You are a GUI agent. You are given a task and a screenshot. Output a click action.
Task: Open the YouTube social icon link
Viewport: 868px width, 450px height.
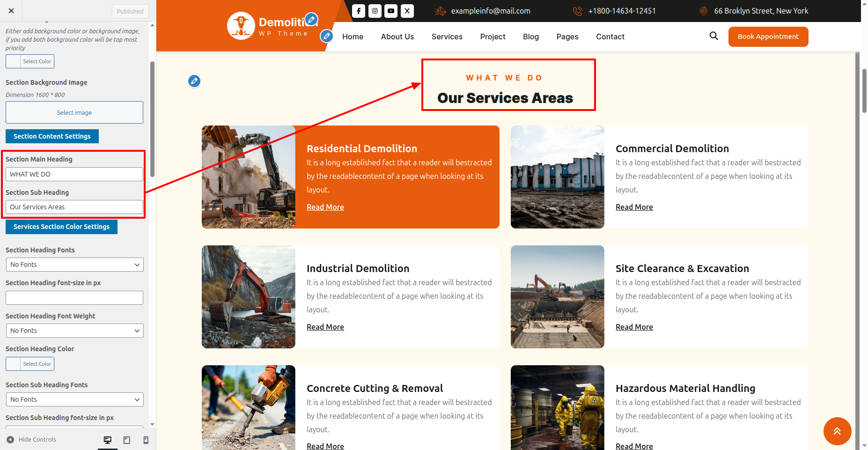point(391,11)
